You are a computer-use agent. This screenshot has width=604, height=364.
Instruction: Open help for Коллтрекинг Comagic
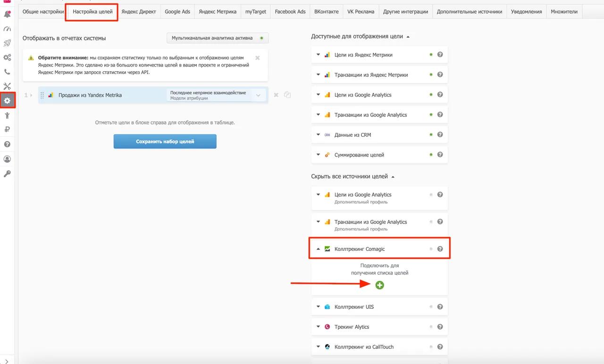pyautogui.click(x=440, y=249)
